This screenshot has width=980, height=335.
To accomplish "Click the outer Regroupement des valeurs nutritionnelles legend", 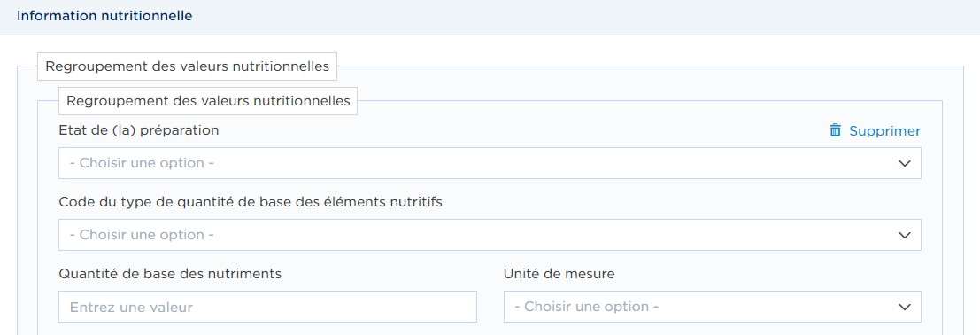I will [187, 67].
